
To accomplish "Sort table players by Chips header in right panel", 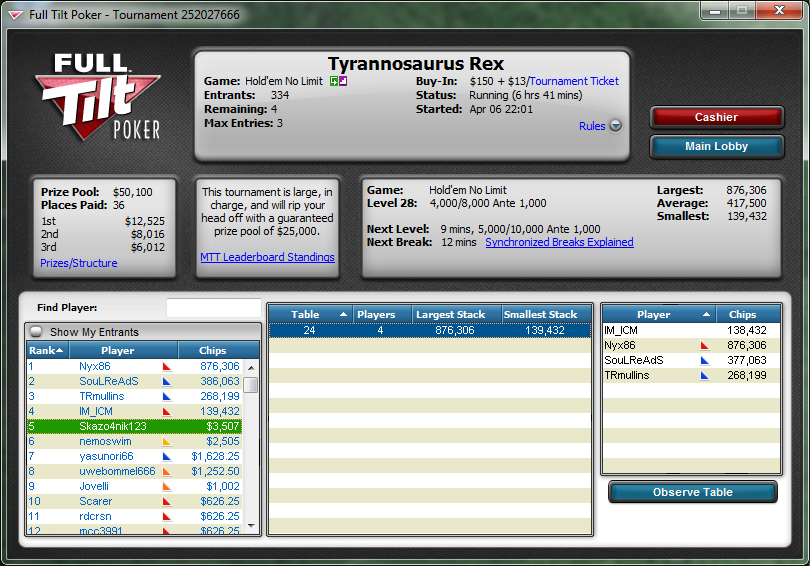I will 748,314.
